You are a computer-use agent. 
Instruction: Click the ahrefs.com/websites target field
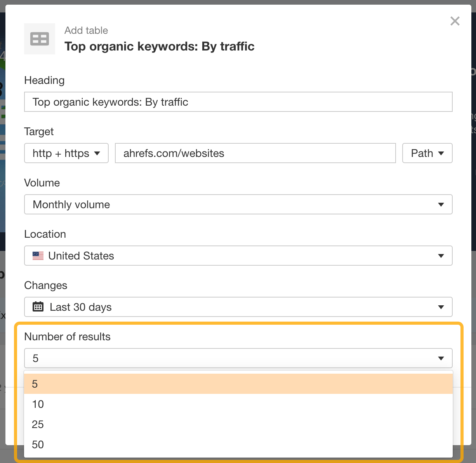255,153
